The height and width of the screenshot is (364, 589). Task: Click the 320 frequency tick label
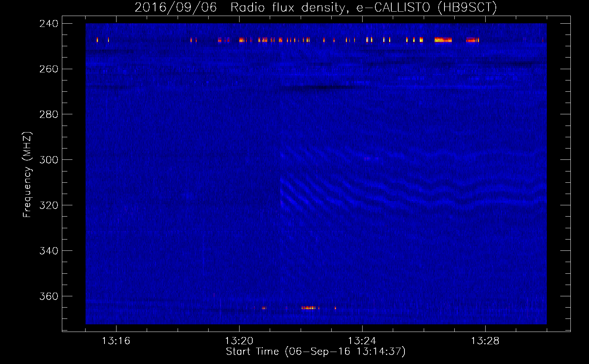tap(49, 206)
